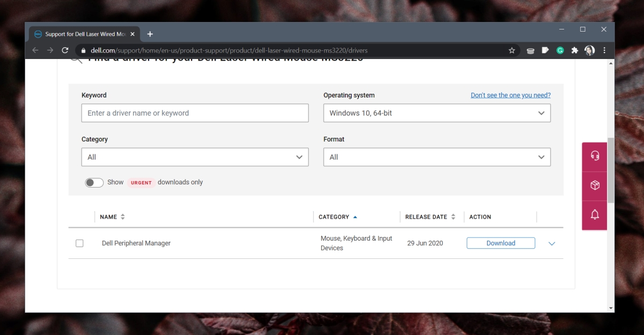
Task: Click the ACTION column header
Action: [x=480, y=217]
